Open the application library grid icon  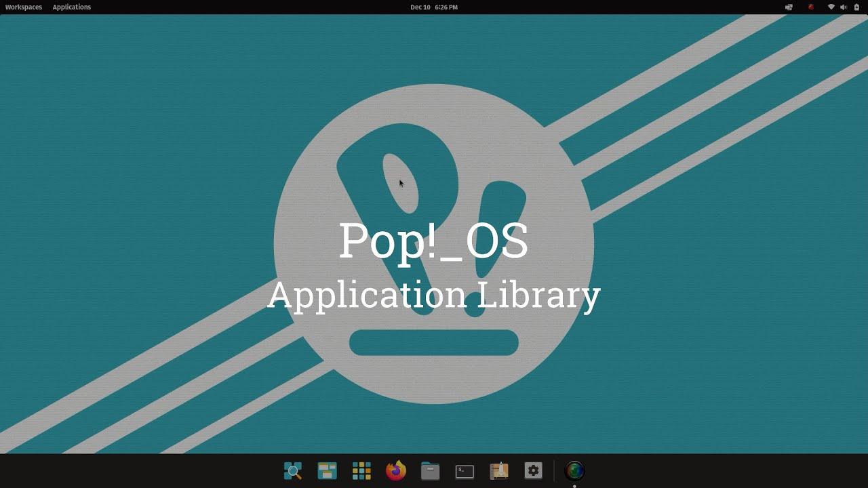(x=362, y=470)
